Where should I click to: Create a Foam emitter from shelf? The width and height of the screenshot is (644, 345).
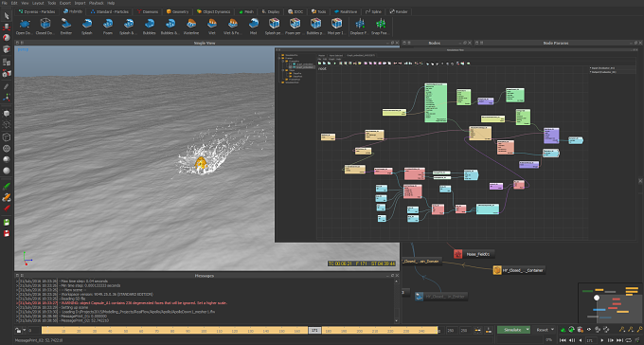click(x=108, y=27)
